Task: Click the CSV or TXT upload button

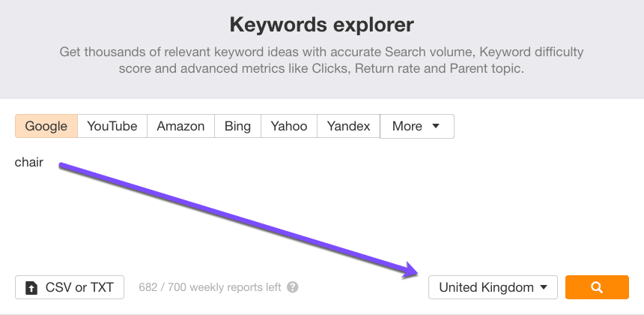Action: (x=70, y=287)
